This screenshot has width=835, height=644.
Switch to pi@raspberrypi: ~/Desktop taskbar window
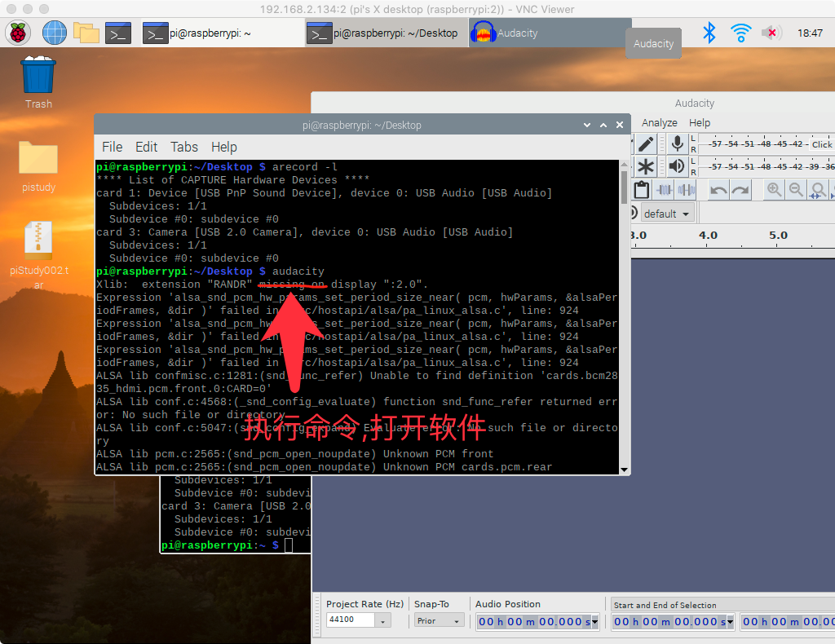tap(386, 33)
